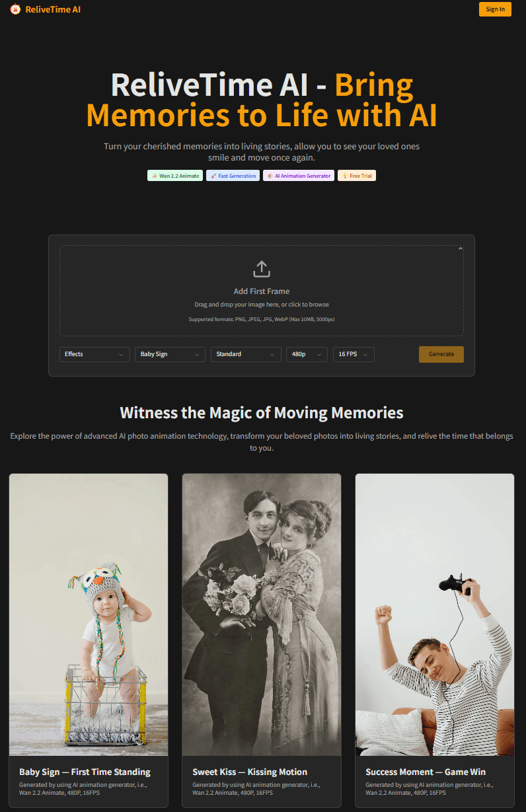The image size is (526, 812).
Task: Select the AI Animation Generator tag
Action: point(299,176)
